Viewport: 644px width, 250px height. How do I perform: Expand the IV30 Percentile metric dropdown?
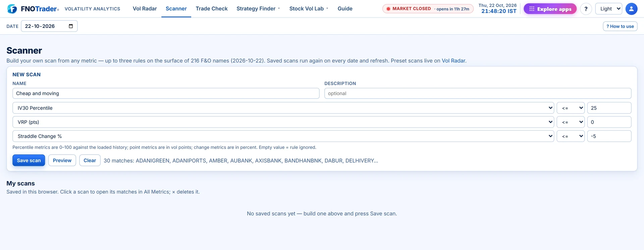283,108
